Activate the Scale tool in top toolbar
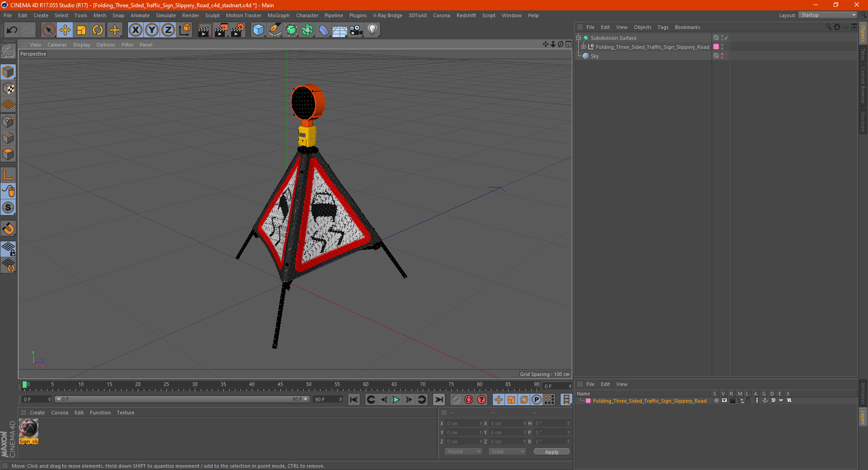868x470 pixels. tap(81, 30)
